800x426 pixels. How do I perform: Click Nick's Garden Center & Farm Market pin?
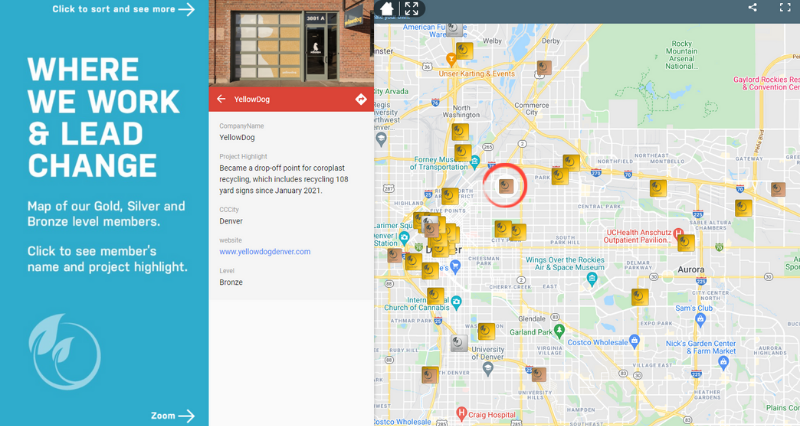coord(723,363)
